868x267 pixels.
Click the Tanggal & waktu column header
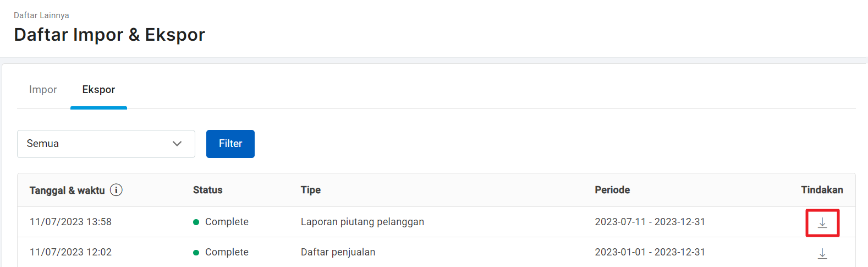click(x=67, y=190)
